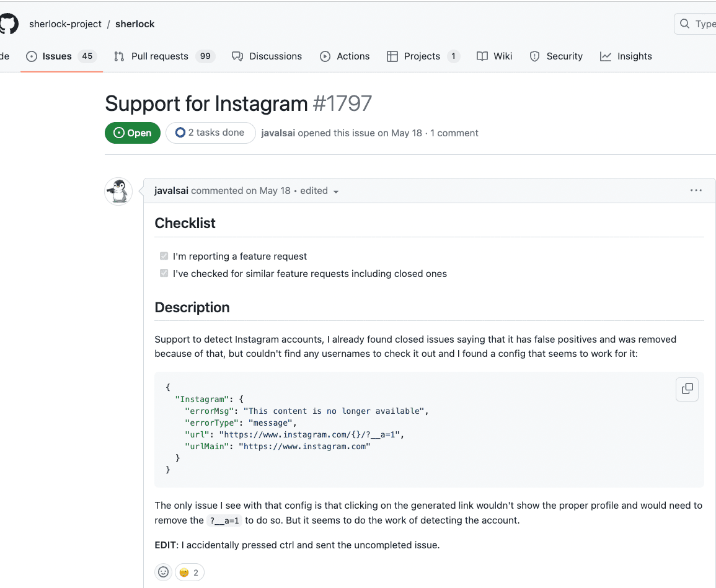This screenshot has height=588, width=716.
Task: Open the smiley reaction picker
Action: (x=163, y=572)
